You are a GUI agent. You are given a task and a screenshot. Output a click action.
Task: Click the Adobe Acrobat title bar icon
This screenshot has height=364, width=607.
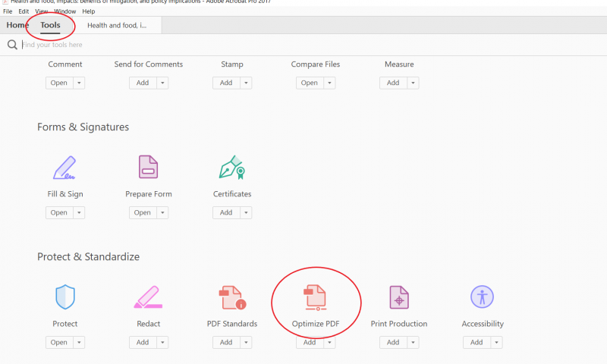(x=5, y=2)
